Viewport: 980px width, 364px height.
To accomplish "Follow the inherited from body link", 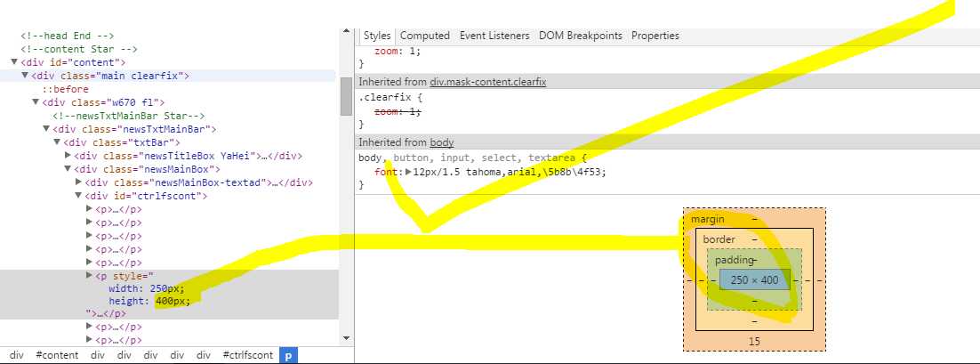I will point(442,142).
